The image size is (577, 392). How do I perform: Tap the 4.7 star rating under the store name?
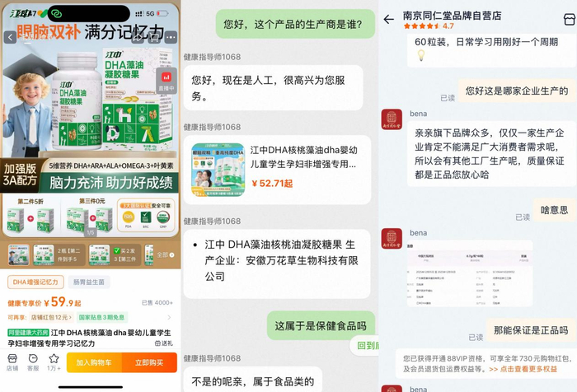click(x=429, y=26)
